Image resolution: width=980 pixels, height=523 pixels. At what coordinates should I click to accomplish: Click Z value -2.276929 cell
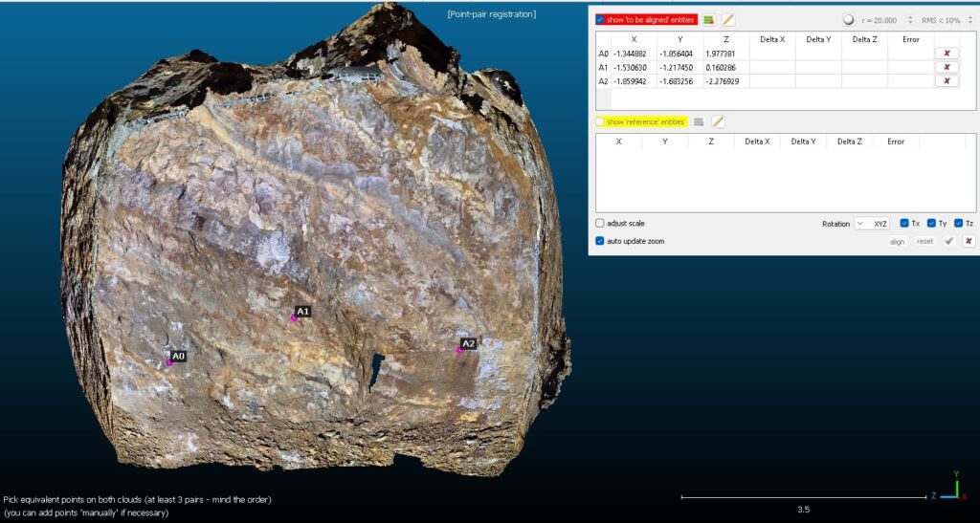point(726,81)
